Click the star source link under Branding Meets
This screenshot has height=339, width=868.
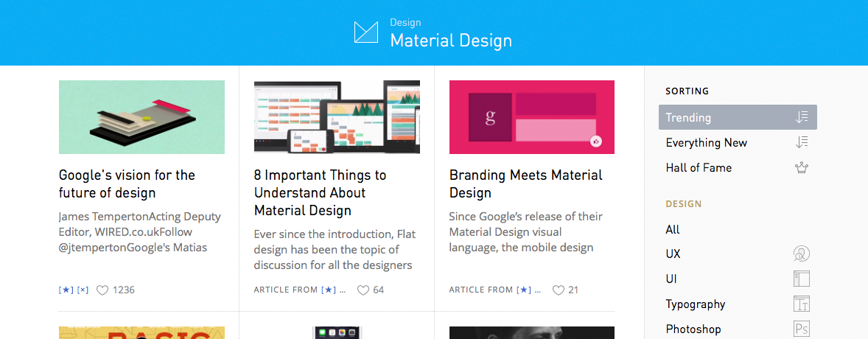[524, 290]
